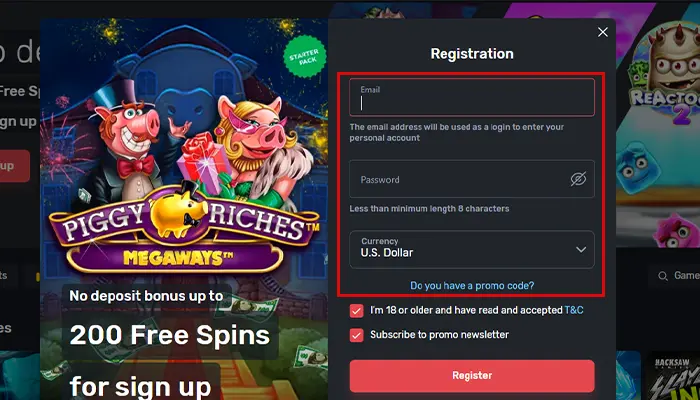
Task: Open the T&C link
Action: point(574,310)
